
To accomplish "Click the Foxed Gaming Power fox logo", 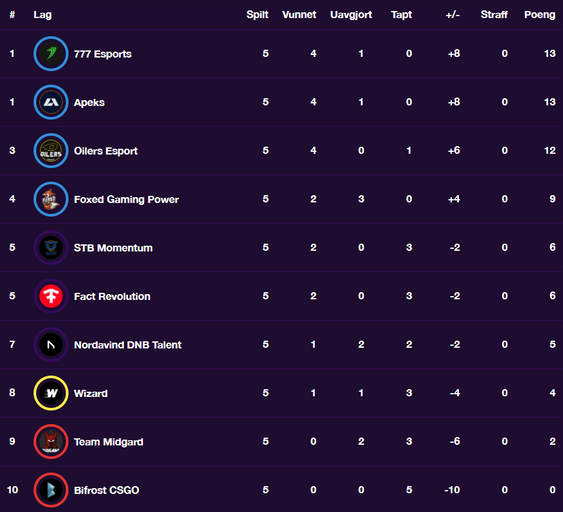I will tap(51, 199).
